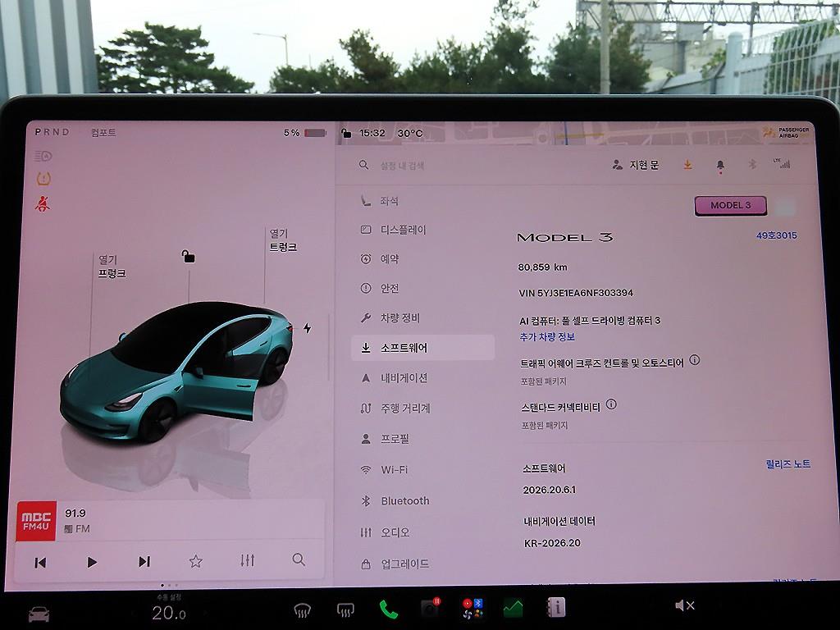Unmute audio via speaker icon
This screenshot has width=840, height=630.
pyautogui.click(x=685, y=605)
